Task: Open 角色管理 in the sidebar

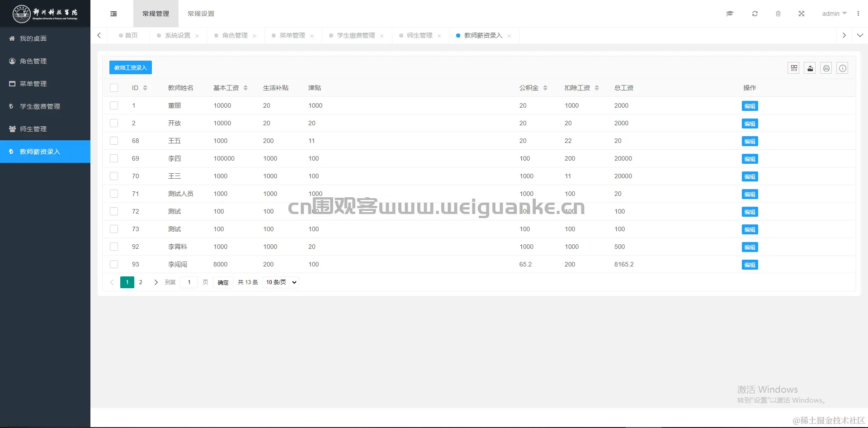Action: 45,61
